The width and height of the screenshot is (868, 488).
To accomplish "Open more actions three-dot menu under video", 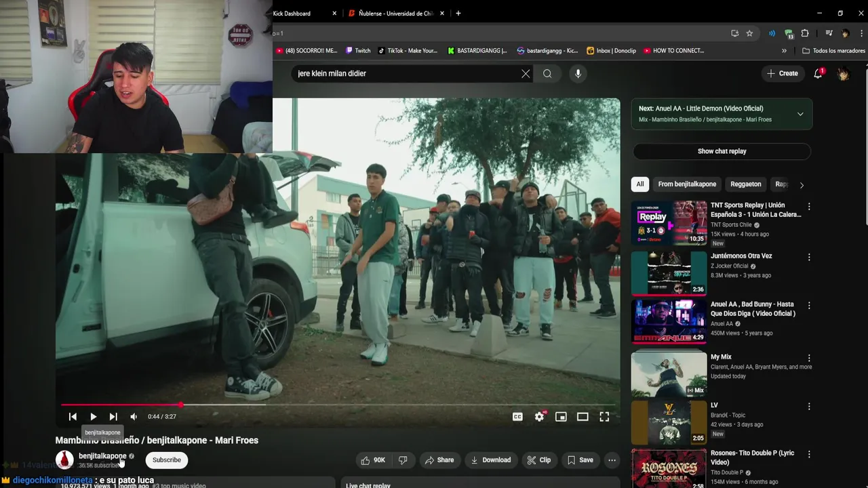I will pyautogui.click(x=612, y=460).
